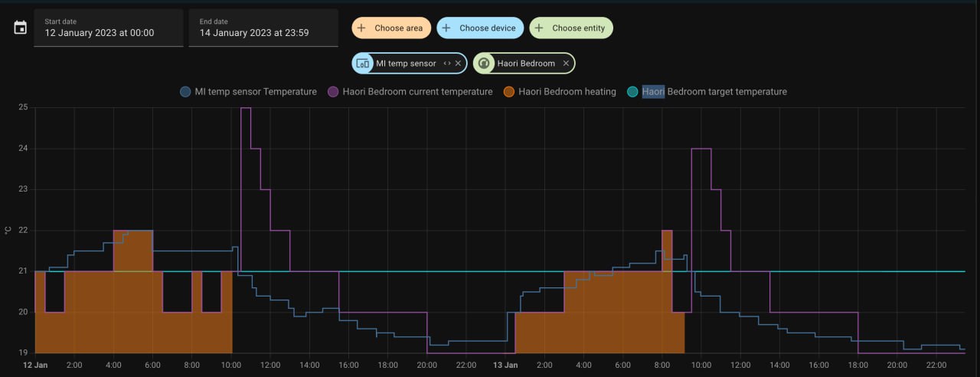This screenshot has height=377, width=980.
Task: Click the teal target temperature legend color dot
Action: pyautogui.click(x=632, y=92)
